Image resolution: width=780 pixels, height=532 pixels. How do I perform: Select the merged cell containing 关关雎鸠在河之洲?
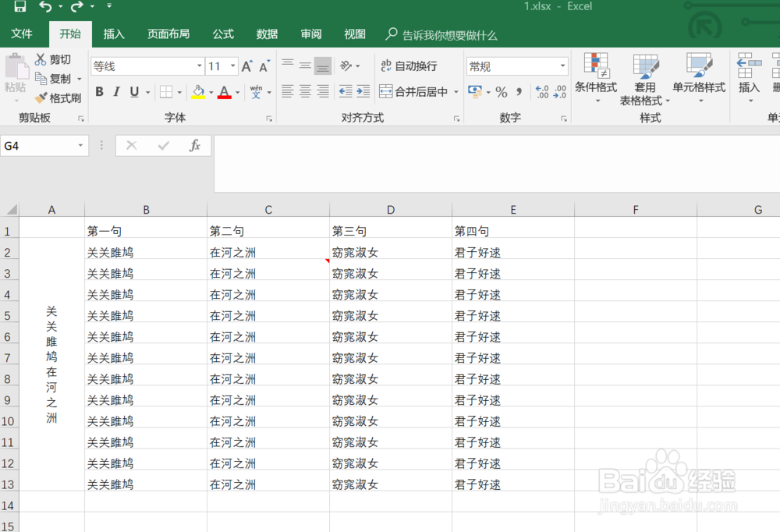point(51,364)
